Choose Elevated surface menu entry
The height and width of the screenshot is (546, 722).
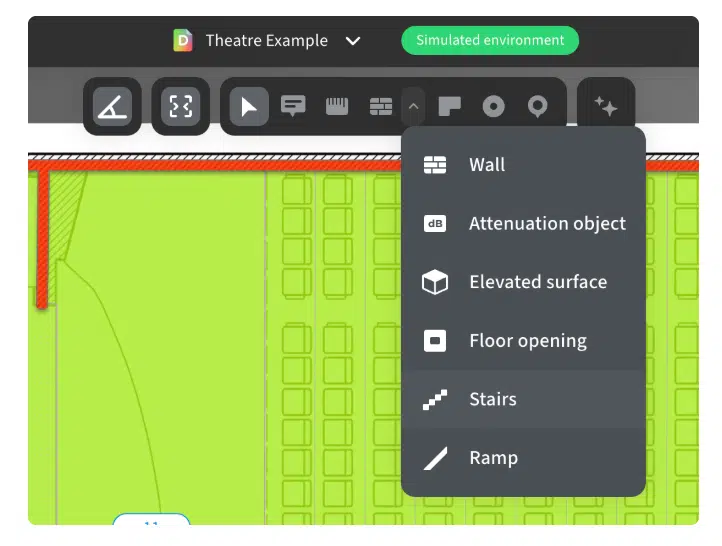(523, 282)
